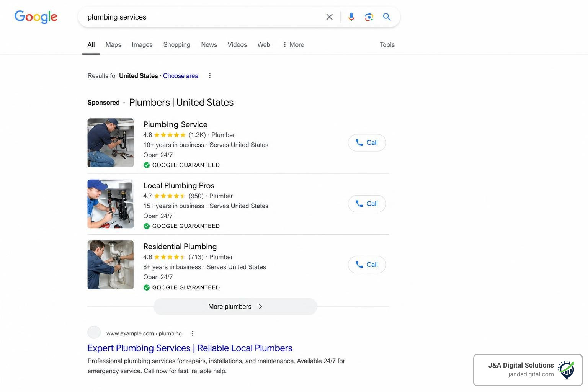
Task: Call Plumbing Service
Action: pos(367,143)
